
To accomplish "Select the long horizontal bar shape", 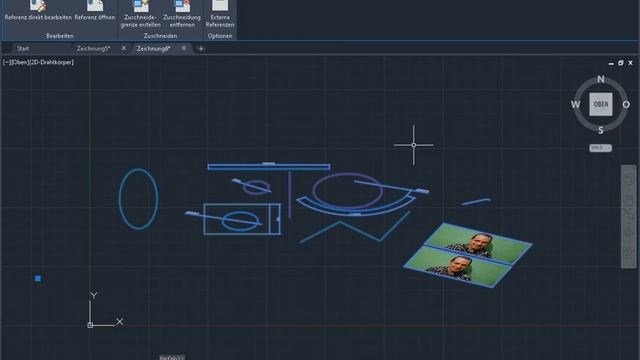I will (269, 167).
